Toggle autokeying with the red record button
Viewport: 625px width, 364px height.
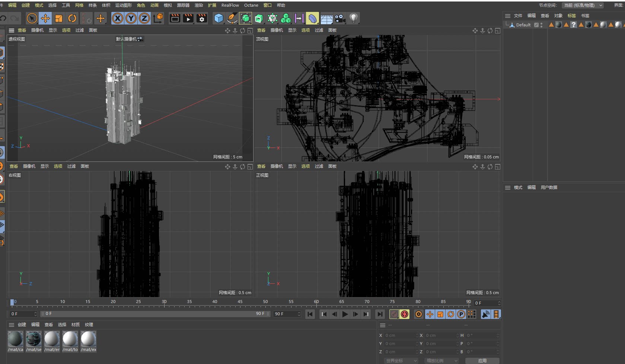[x=405, y=314]
